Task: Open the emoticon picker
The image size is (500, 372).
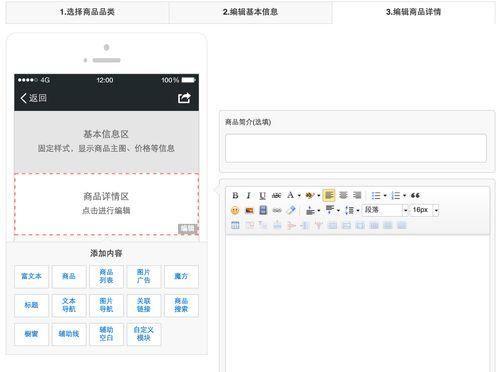Action: pyautogui.click(x=235, y=210)
